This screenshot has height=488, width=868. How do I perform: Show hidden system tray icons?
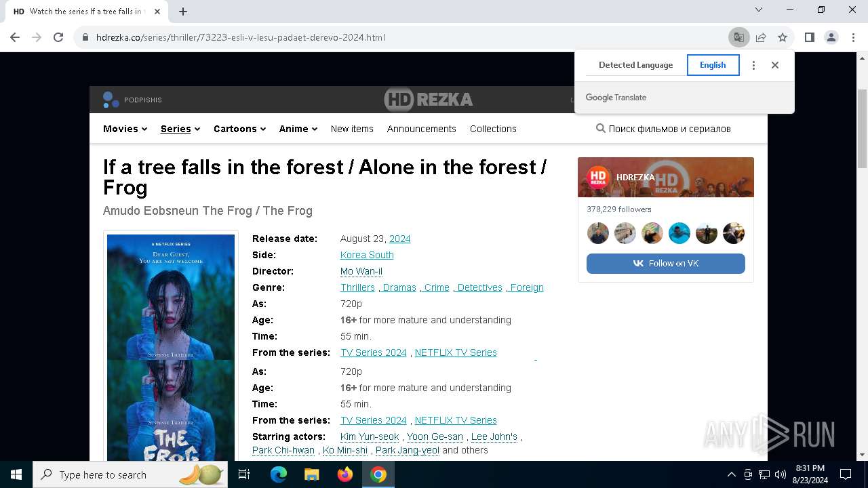click(731, 474)
